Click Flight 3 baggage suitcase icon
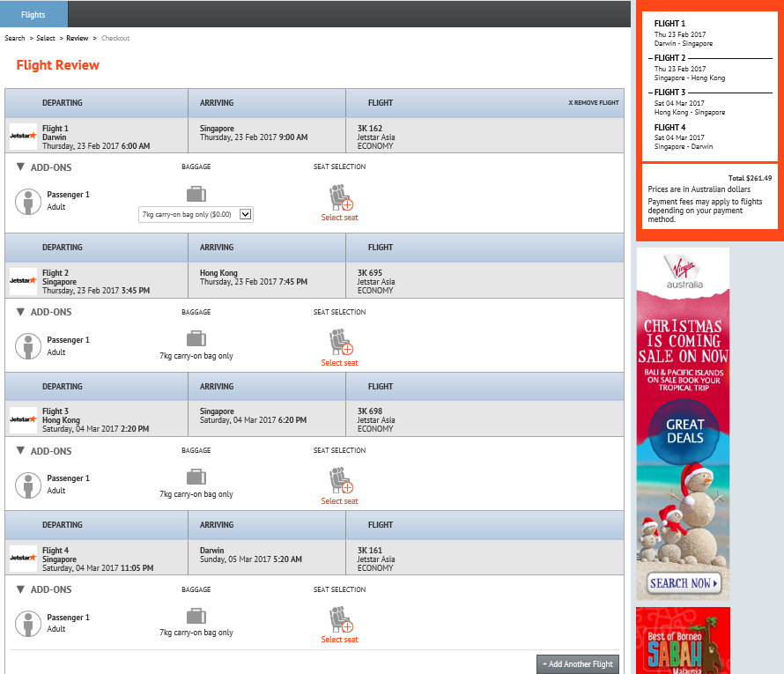 [x=196, y=477]
